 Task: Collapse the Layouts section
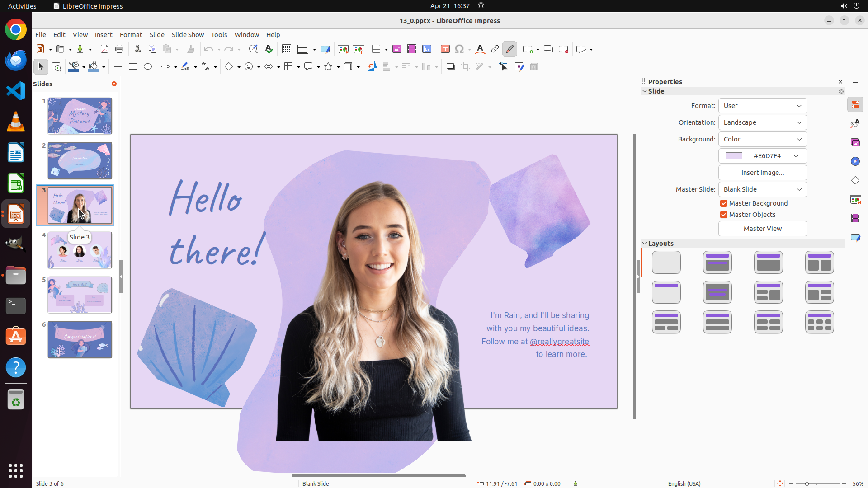(645, 244)
